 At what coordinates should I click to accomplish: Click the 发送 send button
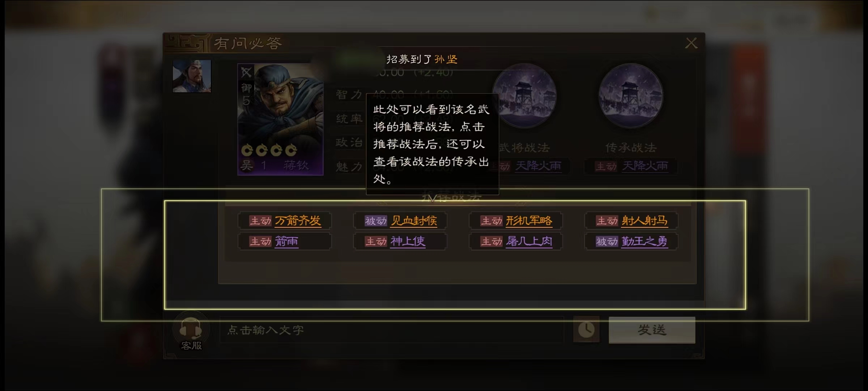pyautogui.click(x=652, y=330)
